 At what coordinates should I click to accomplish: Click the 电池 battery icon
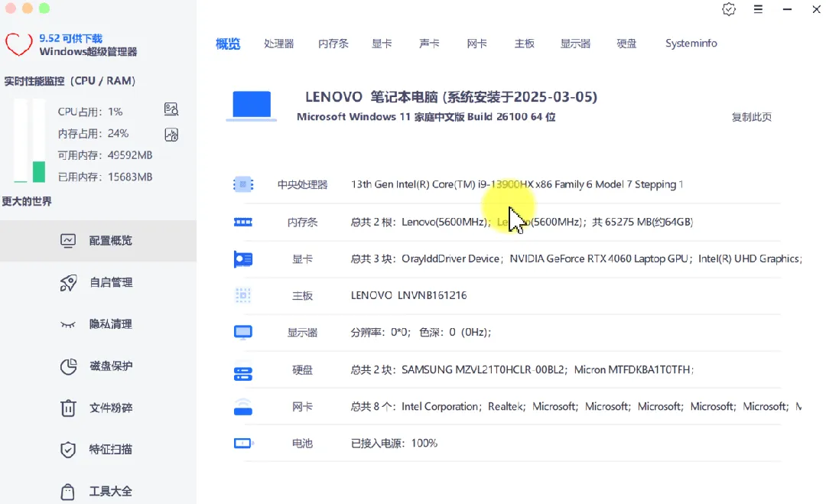pos(243,444)
